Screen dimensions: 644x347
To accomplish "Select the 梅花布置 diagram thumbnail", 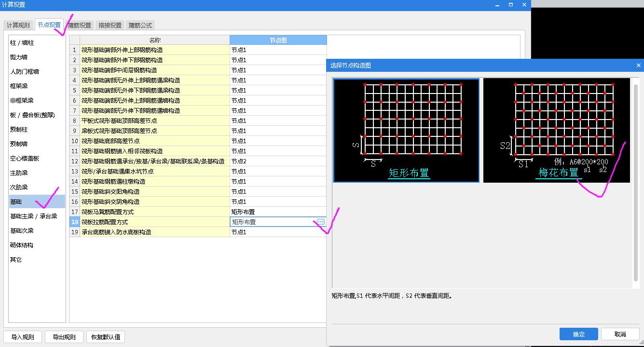I will (x=557, y=130).
